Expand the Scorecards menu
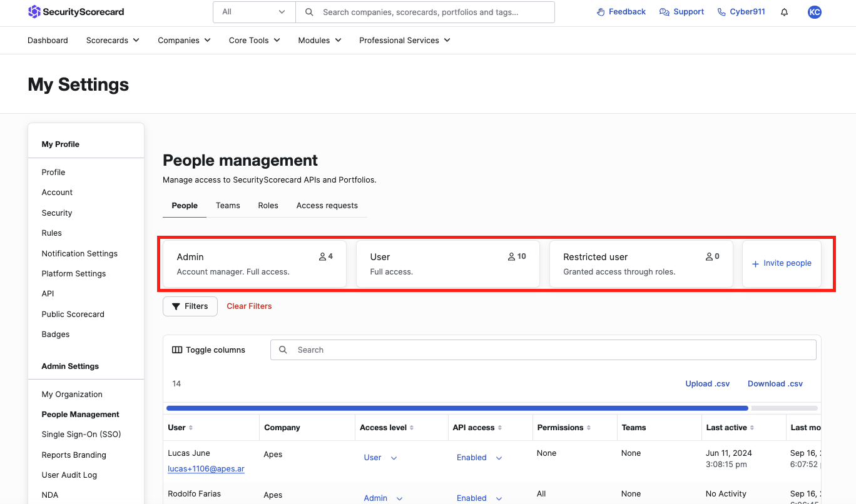 [x=113, y=40]
